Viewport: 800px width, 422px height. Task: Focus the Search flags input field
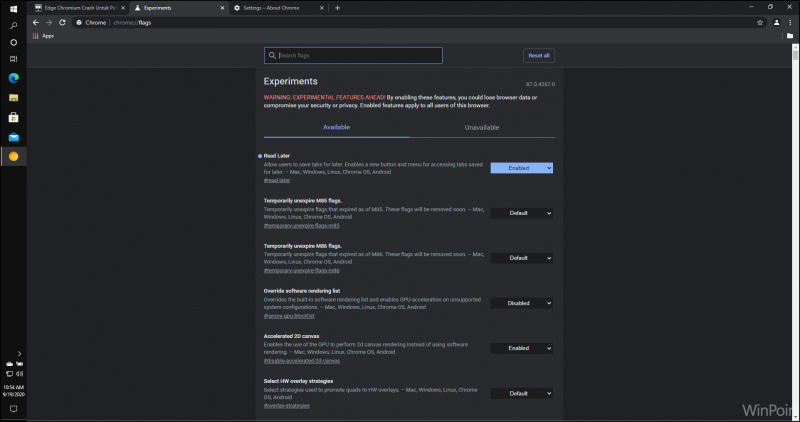click(353, 55)
